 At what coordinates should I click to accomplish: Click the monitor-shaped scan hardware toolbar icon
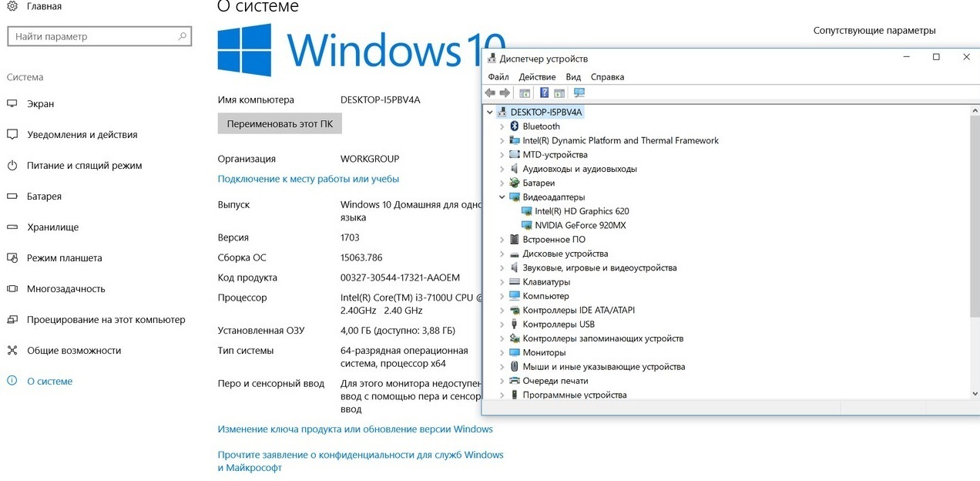click(x=579, y=92)
